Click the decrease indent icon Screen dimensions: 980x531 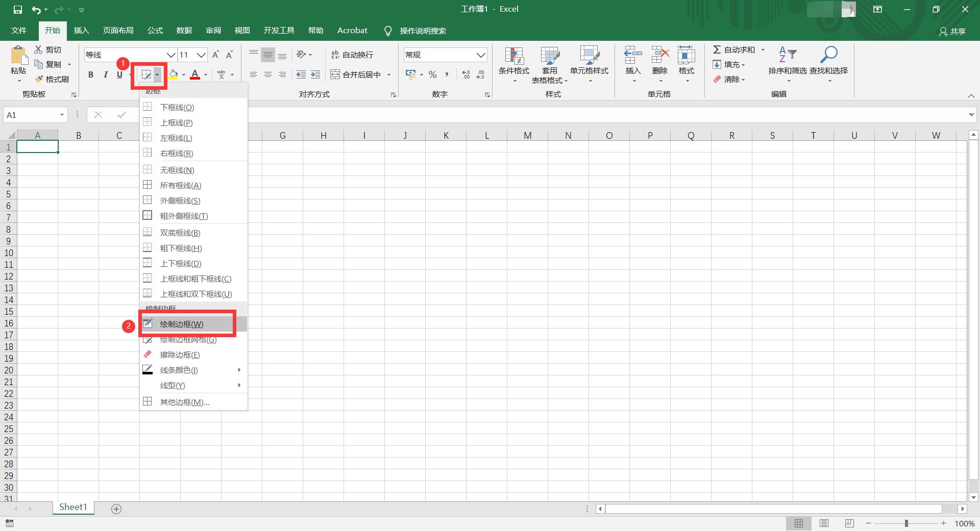[x=301, y=75]
